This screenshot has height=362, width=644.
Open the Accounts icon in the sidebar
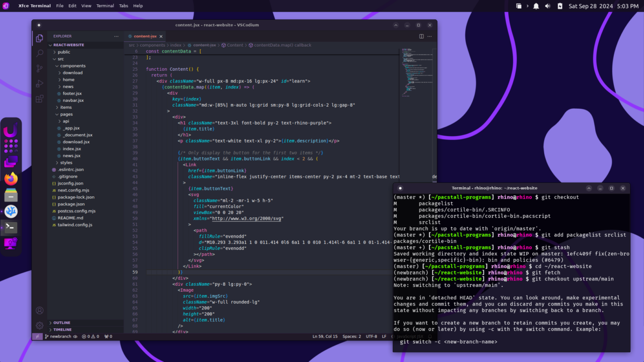(39, 310)
